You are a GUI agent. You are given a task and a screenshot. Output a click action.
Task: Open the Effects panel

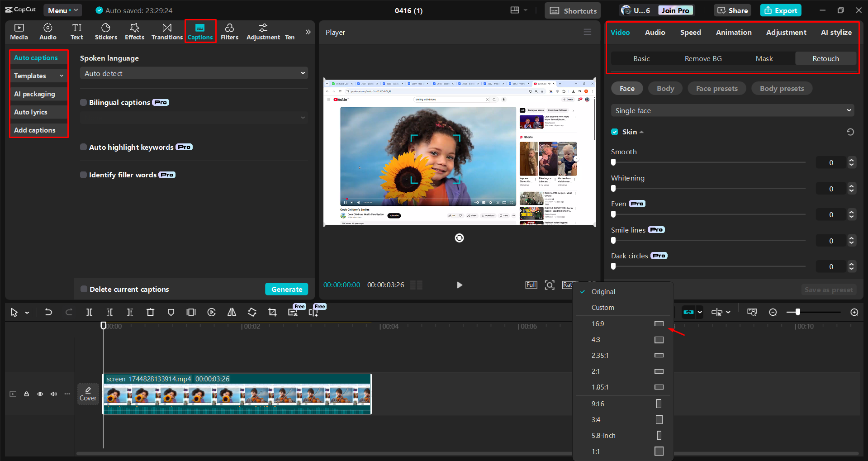[134, 31]
